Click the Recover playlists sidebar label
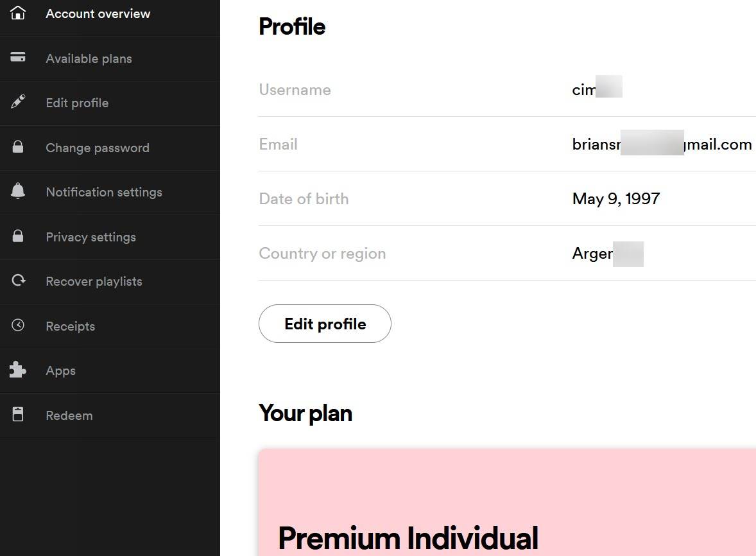Viewport: 756px width, 556px height. 94,281
